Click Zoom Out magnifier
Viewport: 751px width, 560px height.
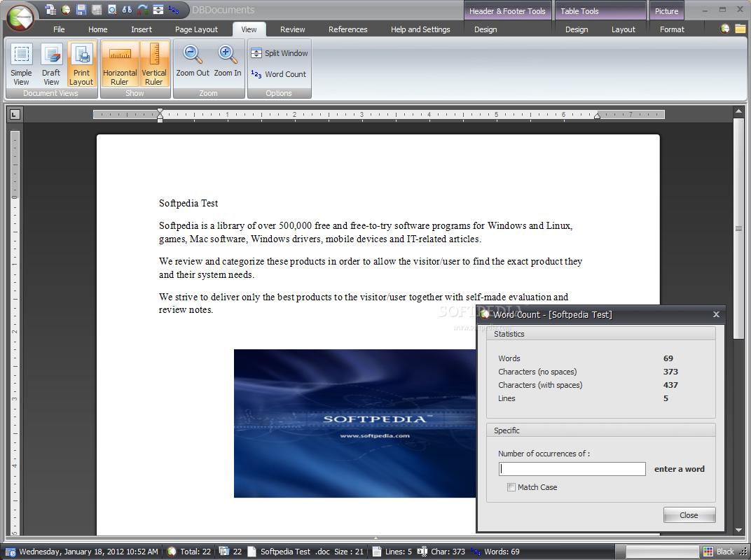pyautogui.click(x=193, y=61)
